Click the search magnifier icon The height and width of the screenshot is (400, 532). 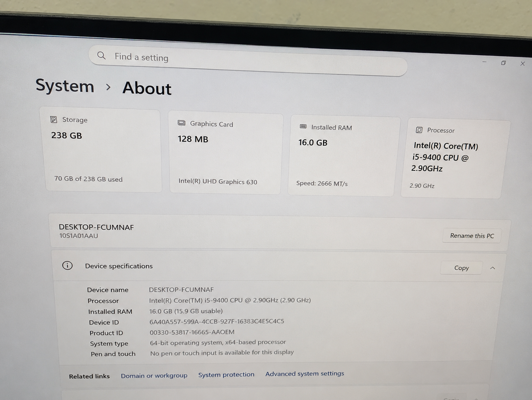[x=101, y=56]
